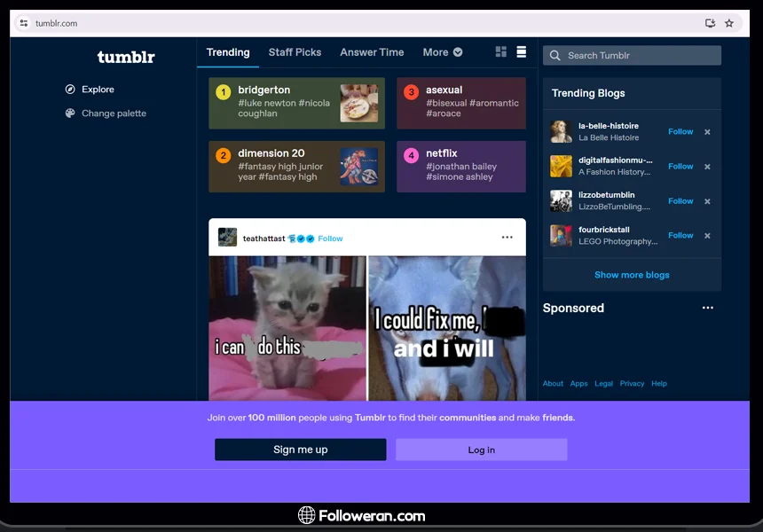Open the Answer Time tab
763x532 pixels.
(372, 52)
